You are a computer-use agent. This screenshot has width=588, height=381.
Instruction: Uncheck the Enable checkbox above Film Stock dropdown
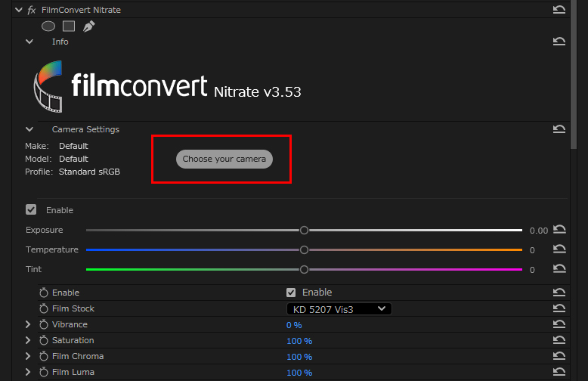(291, 293)
